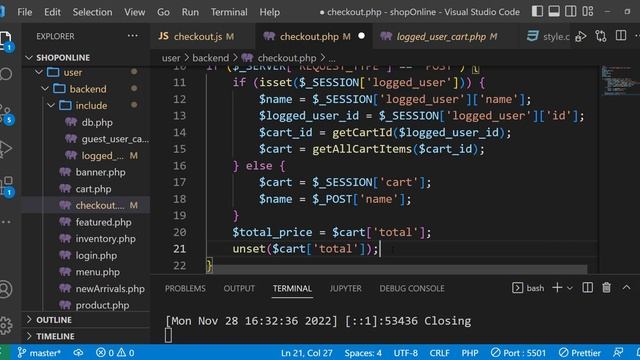
Task: Open Source Control view with badge
Action: coord(6,114)
